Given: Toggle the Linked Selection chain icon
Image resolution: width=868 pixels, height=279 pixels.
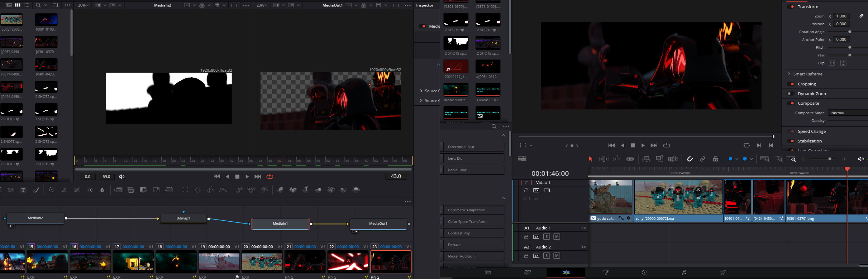Looking at the screenshot, I should [x=703, y=159].
